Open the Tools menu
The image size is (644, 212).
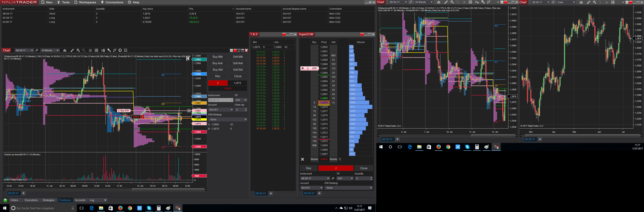coord(63,2)
